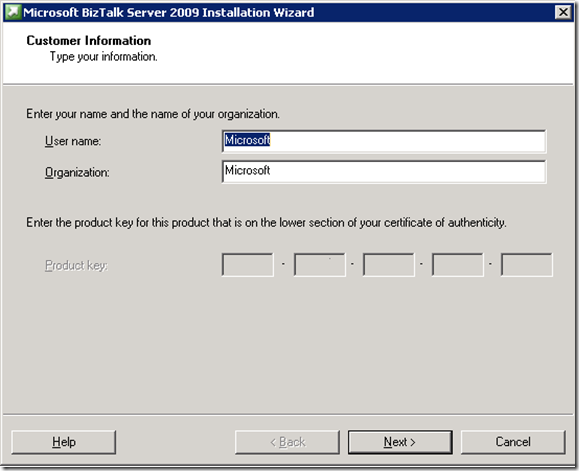The width and height of the screenshot is (579, 471).
Task: Open Help for the wizard
Action: tap(64, 442)
